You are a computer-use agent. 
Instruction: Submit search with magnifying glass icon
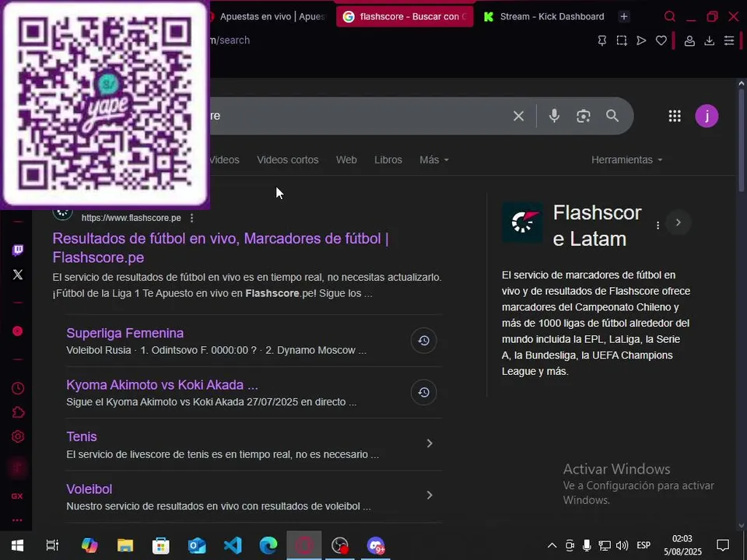612,116
